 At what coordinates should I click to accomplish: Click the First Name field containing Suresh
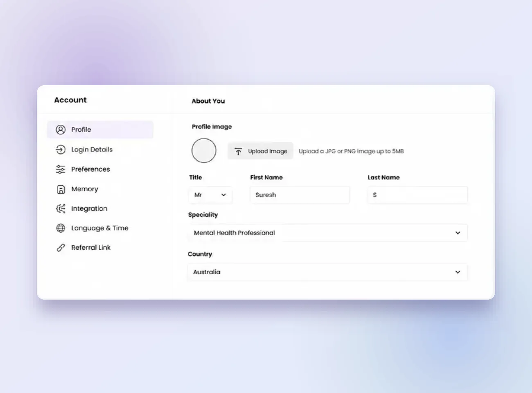tap(300, 195)
